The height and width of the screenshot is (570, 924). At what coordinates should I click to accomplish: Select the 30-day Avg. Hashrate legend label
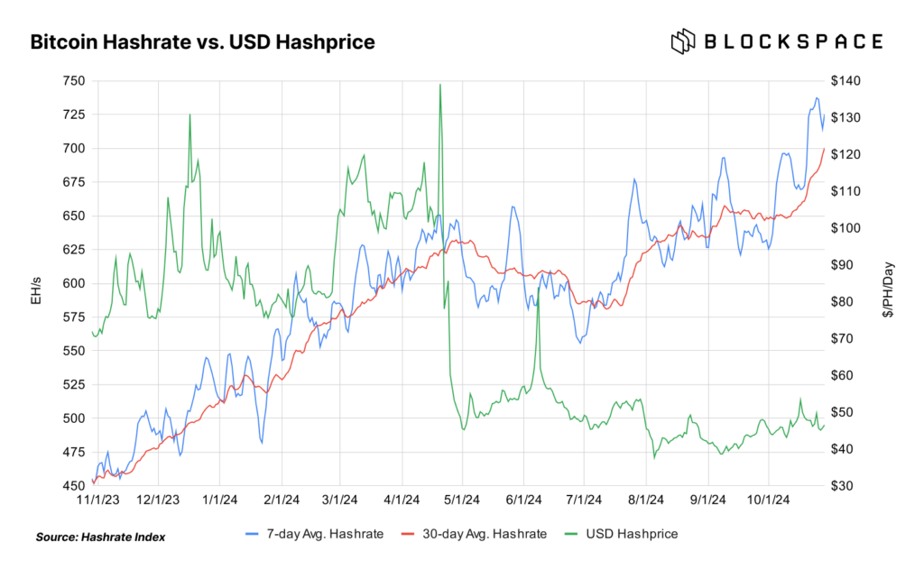[x=485, y=534]
